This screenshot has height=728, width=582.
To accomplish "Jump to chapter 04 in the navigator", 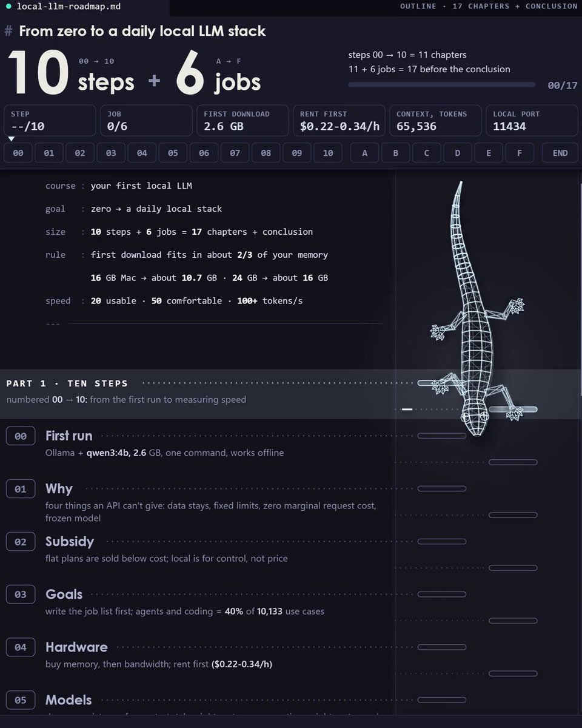I will [142, 153].
